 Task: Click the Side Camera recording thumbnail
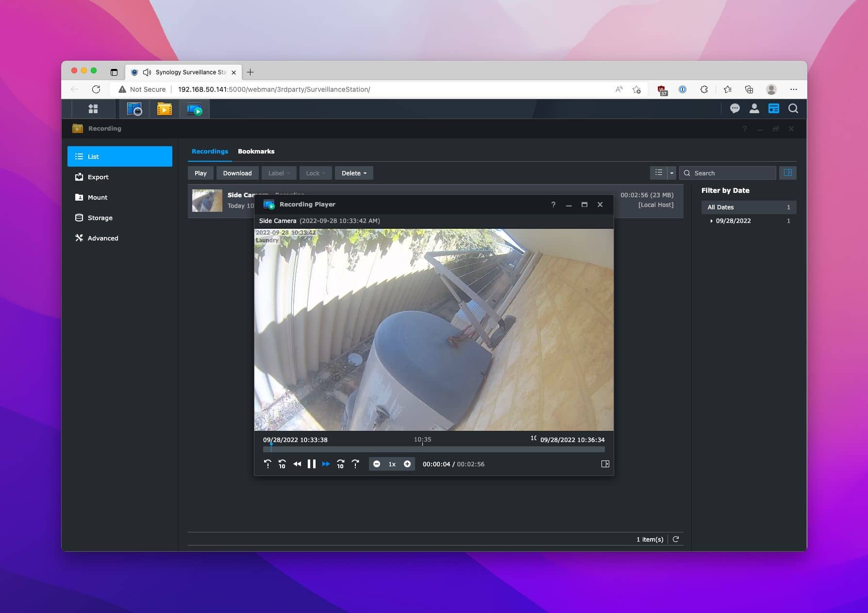pos(207,201)
